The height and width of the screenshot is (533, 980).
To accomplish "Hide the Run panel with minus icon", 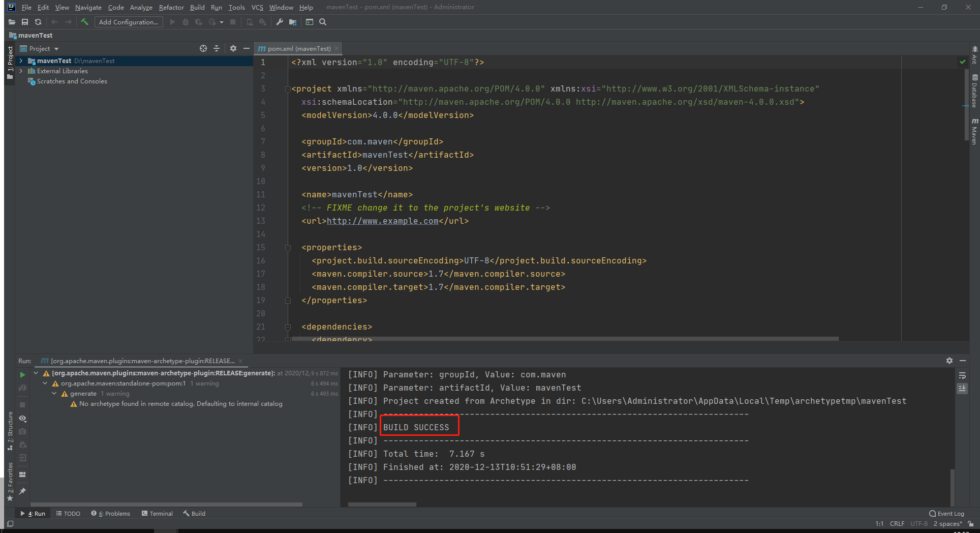I will [963, 361].
